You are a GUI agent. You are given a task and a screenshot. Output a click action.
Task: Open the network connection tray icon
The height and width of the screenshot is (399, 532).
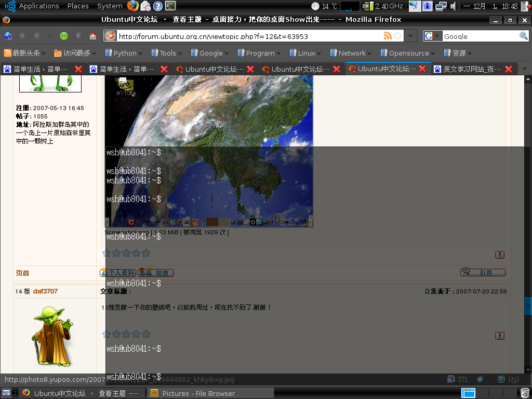[441, 6]
